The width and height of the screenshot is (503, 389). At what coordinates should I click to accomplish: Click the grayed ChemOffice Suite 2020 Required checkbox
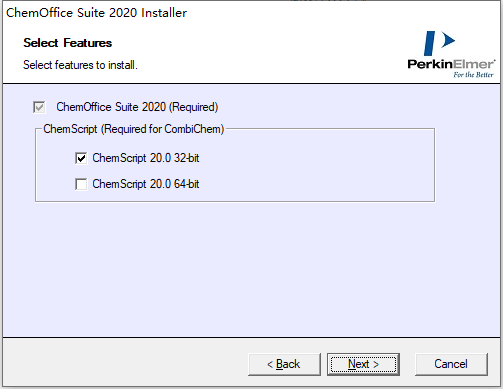click(39, 107)
